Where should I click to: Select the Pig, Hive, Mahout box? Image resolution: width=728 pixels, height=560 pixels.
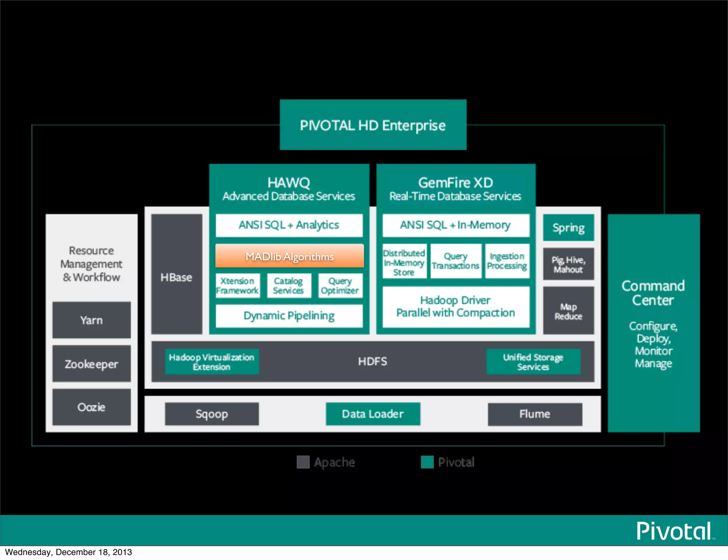[x=568, y=264]
